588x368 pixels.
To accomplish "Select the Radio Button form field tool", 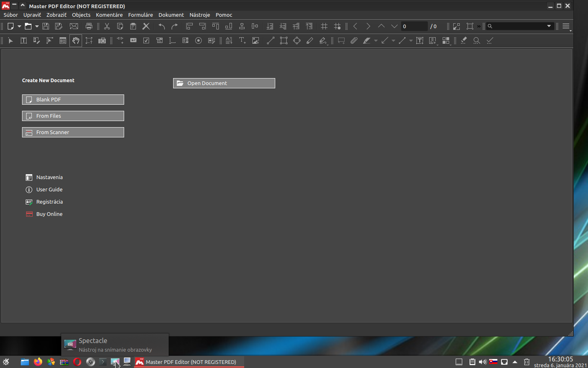I will tap(198, 40).
